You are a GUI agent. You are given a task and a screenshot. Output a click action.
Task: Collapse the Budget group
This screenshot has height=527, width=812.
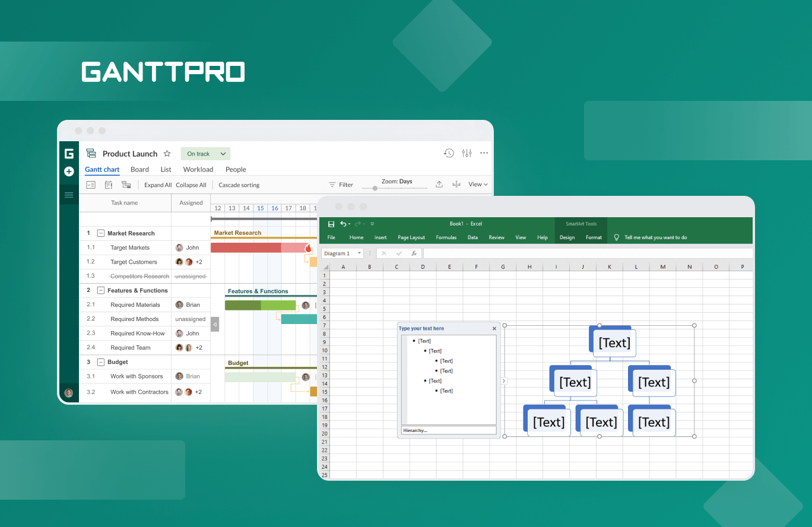pos(100,362)
